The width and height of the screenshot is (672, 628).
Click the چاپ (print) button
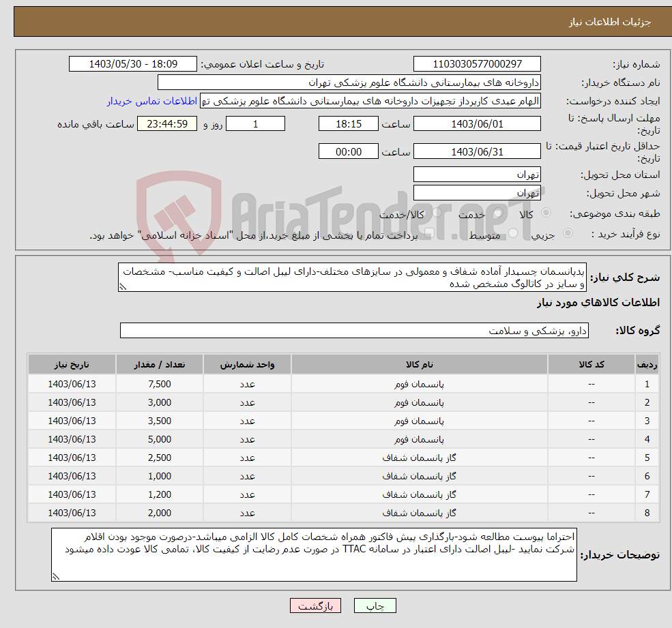pyautogui.click(x=375, y=605)
